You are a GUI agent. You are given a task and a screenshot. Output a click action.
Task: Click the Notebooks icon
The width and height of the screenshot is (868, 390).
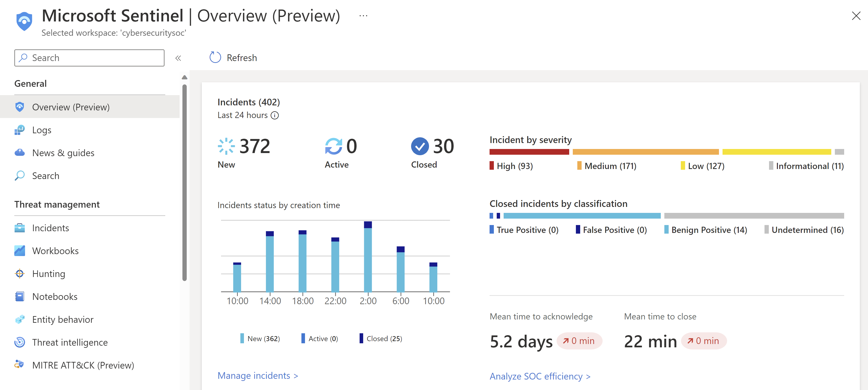(x=20, y=297)
